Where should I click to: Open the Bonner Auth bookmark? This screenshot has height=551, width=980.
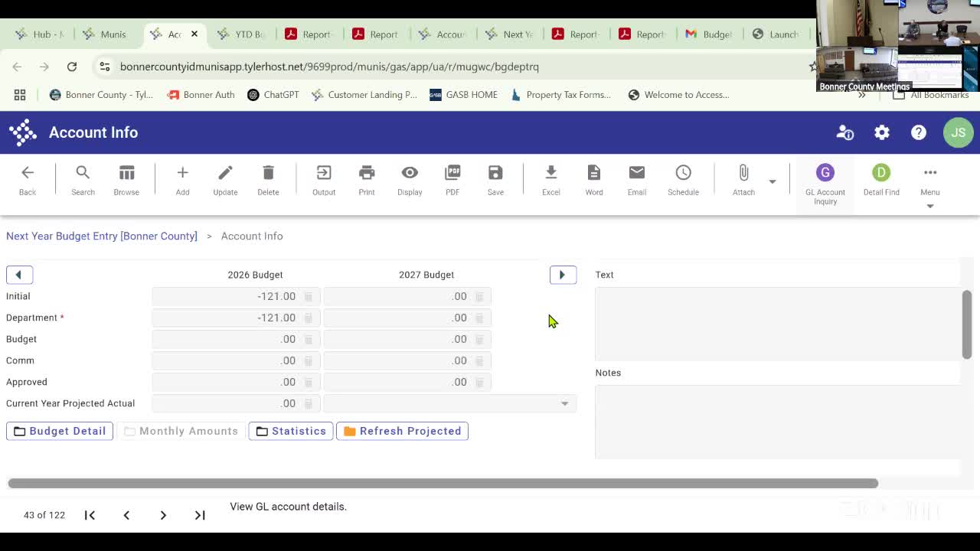(201, 95)
